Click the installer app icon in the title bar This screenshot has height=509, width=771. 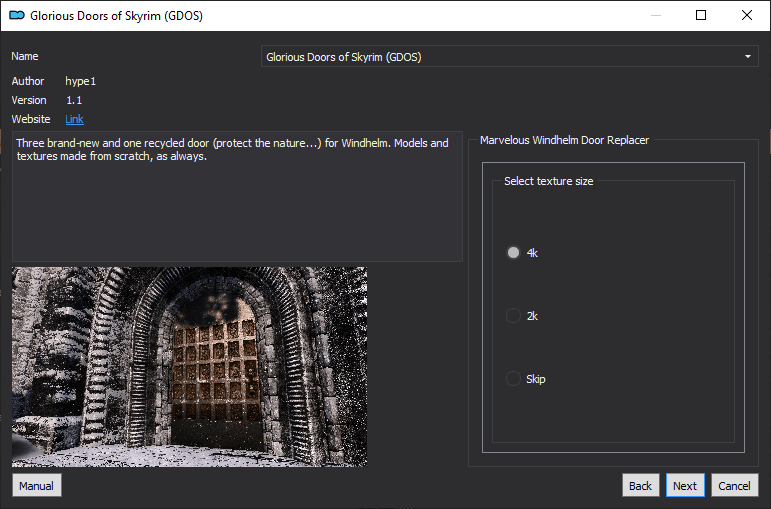17,15
